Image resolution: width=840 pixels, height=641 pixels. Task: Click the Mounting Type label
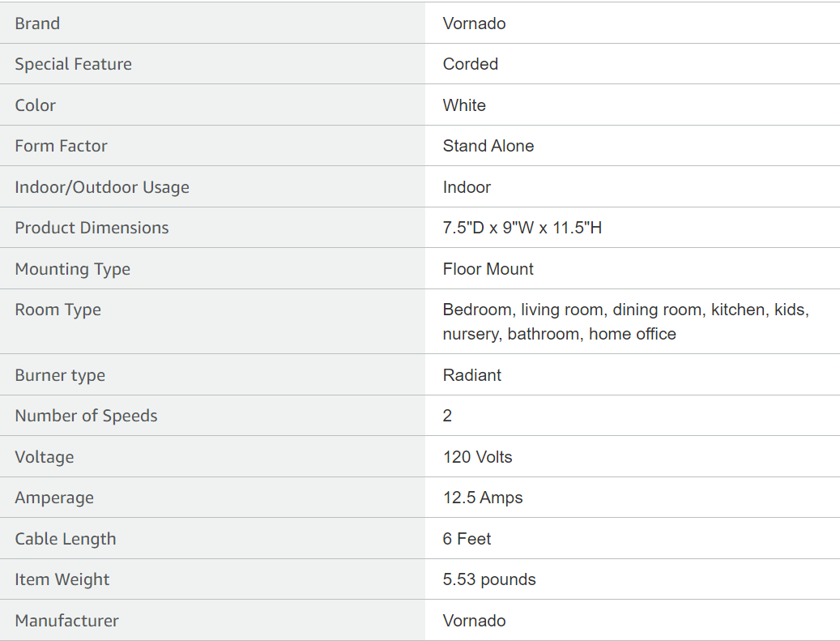point(72,269)
